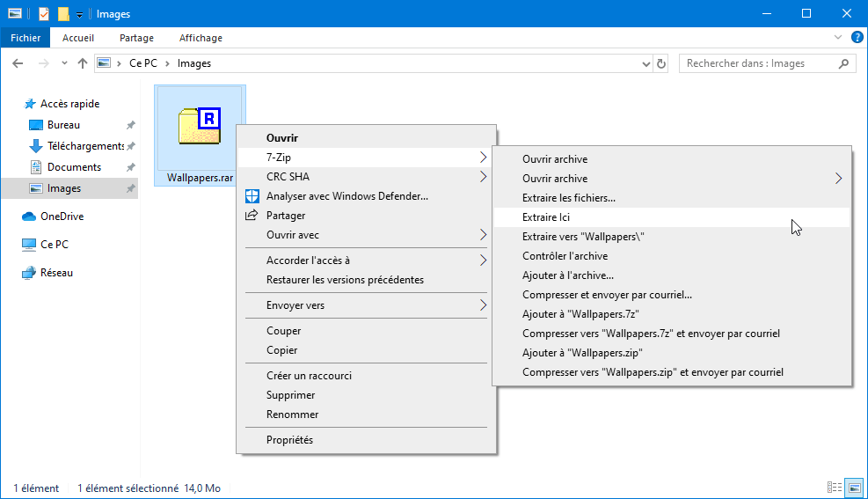
Task: Click the address bar computer icon
Action: [x=104, y=63]
